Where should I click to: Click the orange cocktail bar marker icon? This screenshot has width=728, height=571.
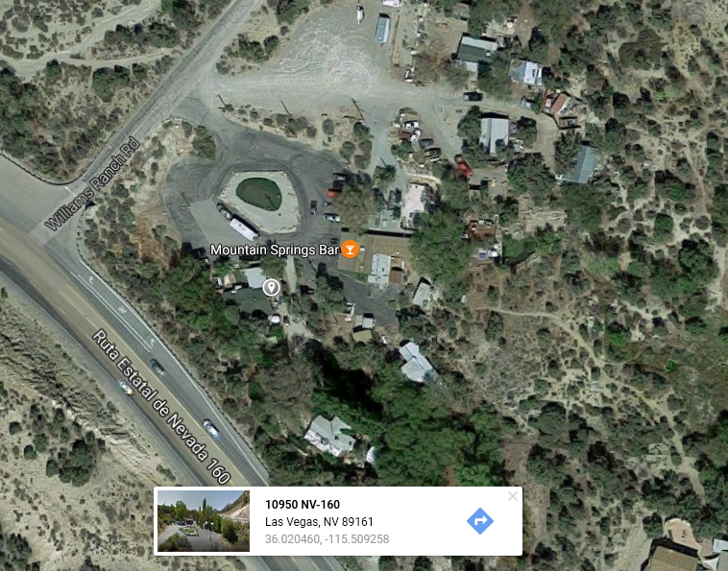coord(350,250)
